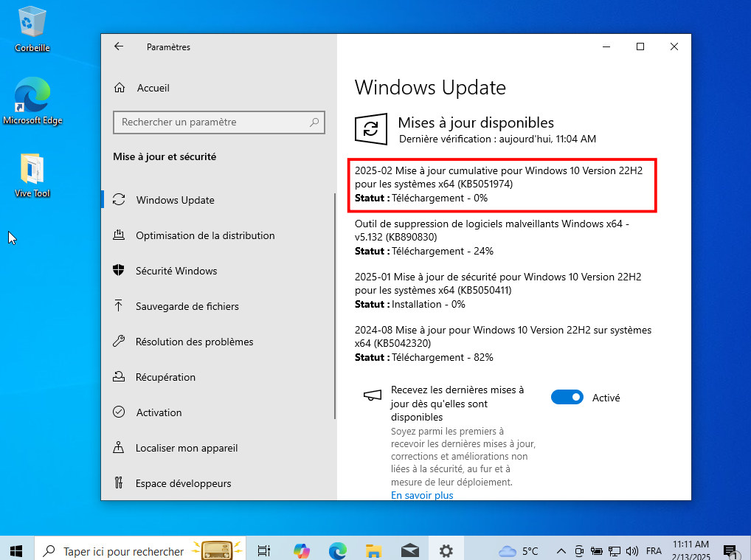Image resolution: width=751 pixels, height=560 pixels.
Task: Expand the hidden tray icons chevron
Action: [x=561, y=551]
